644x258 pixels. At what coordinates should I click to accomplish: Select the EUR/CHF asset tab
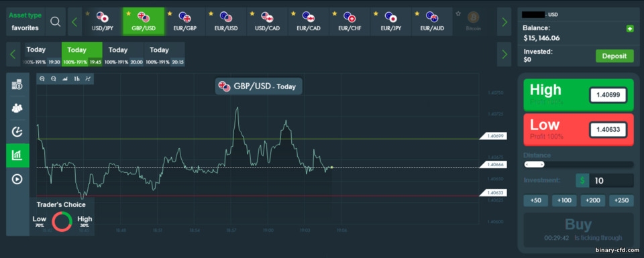350,21
